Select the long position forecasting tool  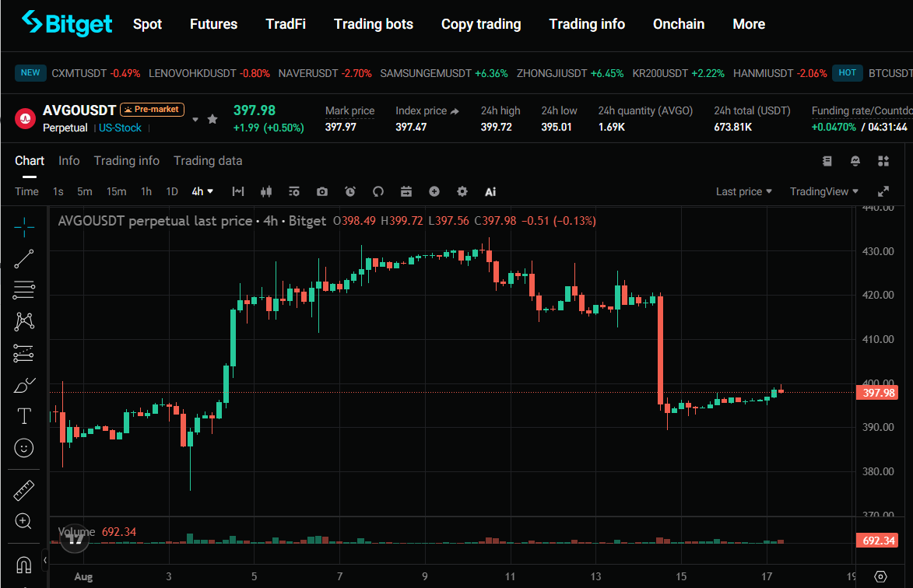(24, 353)
